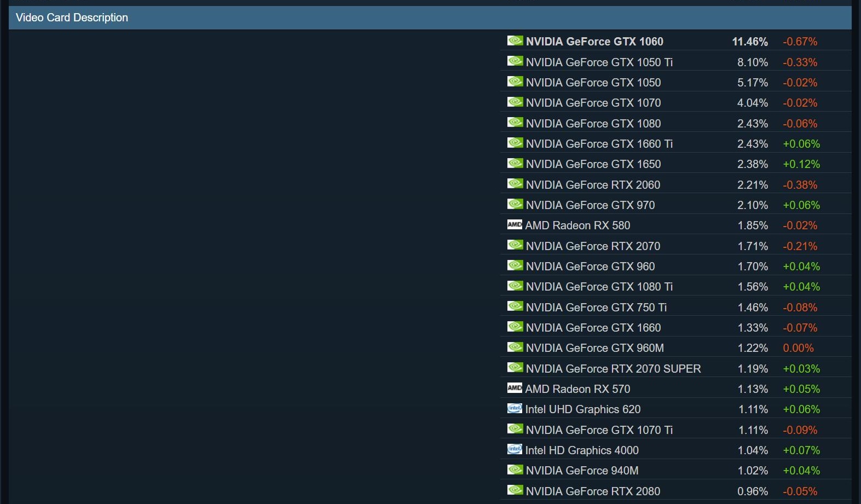
Task: Click the "NVIDIA GeForce RTX 2060" name
Action: pyautogui.click(x=593, y=185)
